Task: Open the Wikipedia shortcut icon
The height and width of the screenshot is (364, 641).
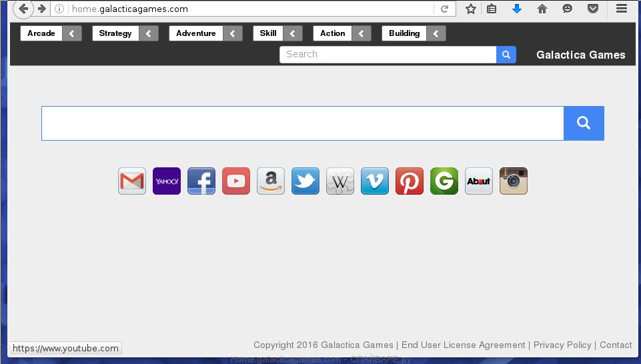Action: coord(340,181)
